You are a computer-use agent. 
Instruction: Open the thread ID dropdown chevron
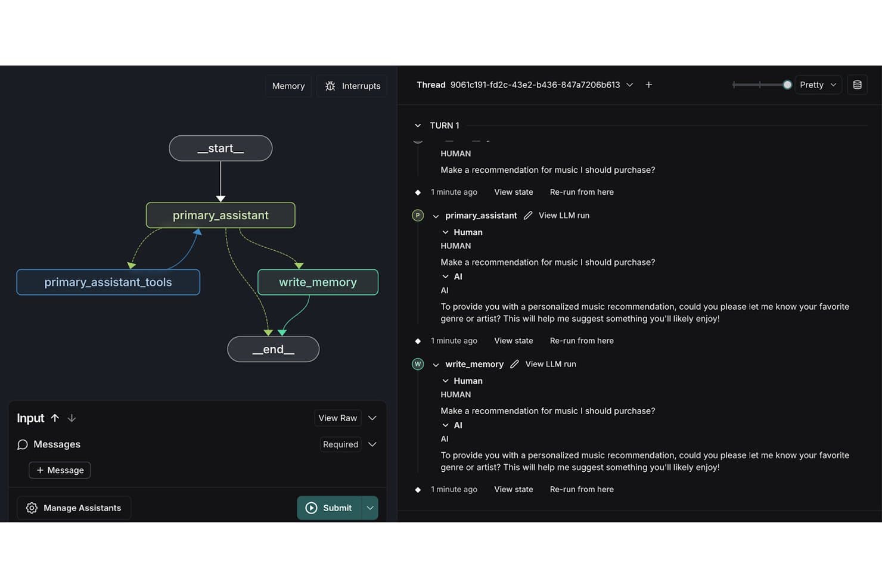(x=629, y=85)
